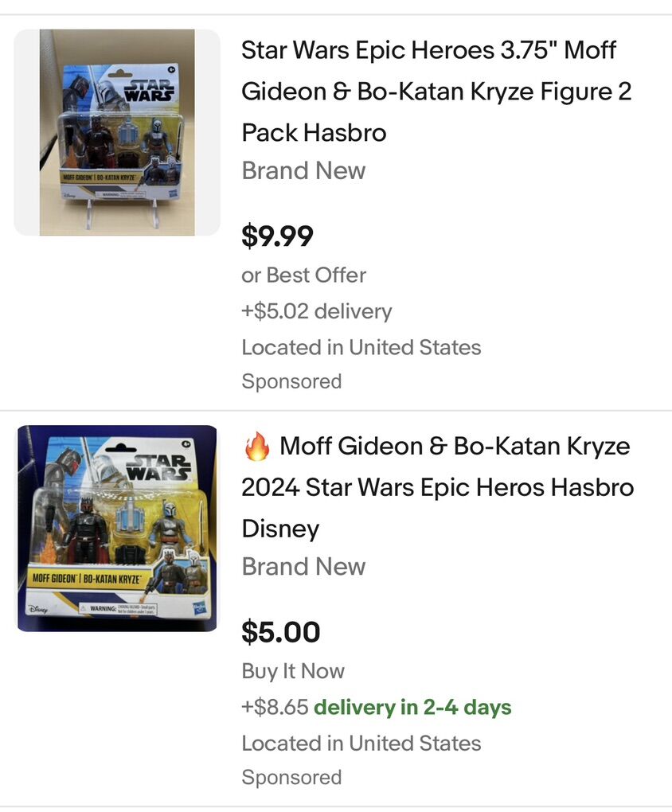Select the 'Buy It Now' label
This screenshot has height=812, width=672.
292,671
